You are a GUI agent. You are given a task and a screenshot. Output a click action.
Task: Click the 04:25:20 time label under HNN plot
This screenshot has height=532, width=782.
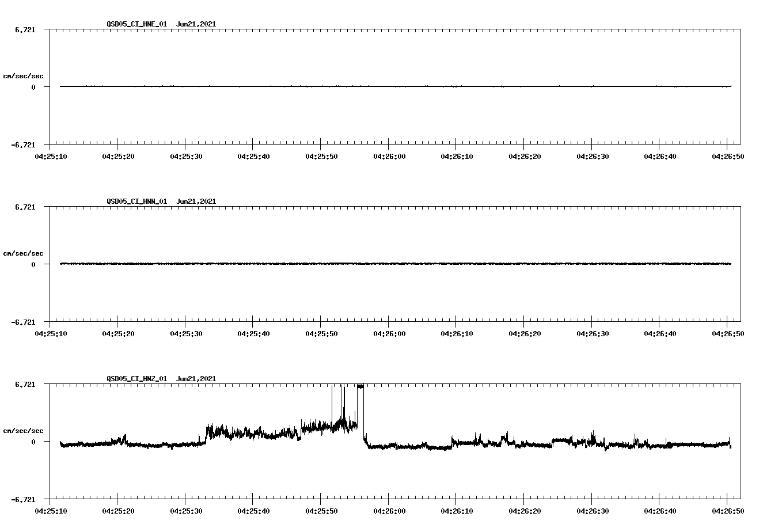[x=117, y=333]
